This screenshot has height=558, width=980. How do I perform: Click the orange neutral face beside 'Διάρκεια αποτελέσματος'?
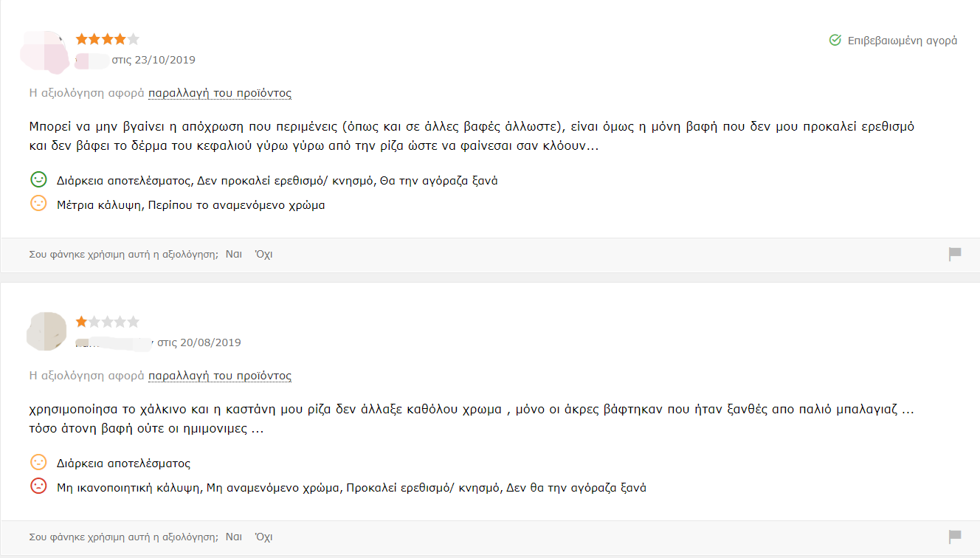(38, 463)
